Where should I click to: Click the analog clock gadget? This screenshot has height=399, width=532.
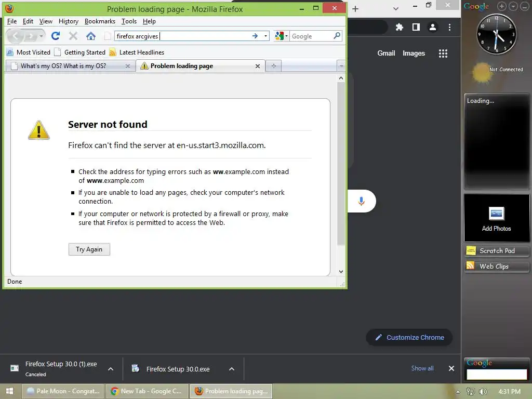click(497, 34)
